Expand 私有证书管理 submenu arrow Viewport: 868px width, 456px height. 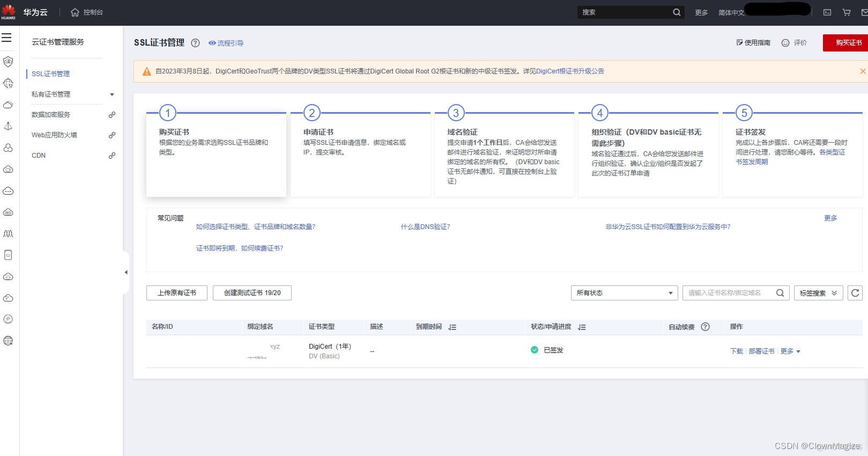point(112,94)
